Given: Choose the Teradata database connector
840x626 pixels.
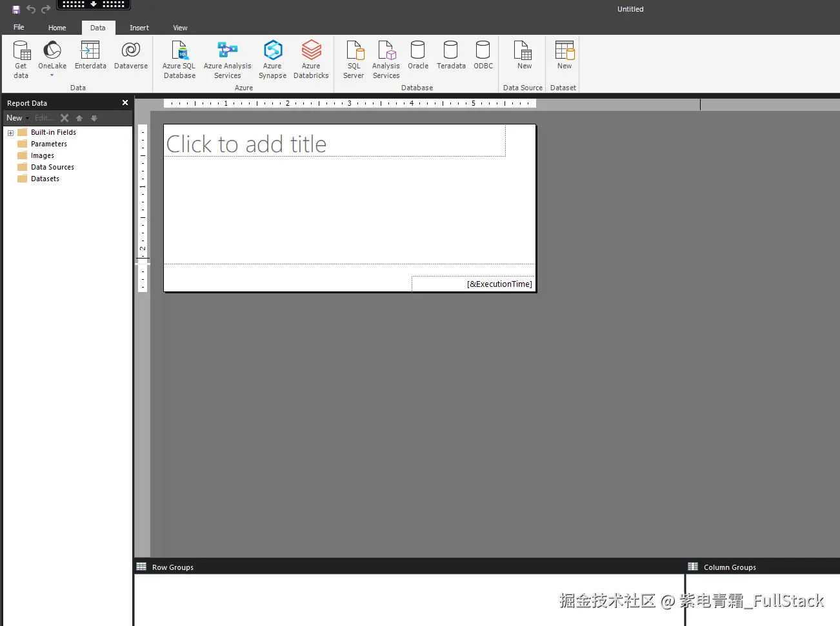Looking at the screenshot, I should (x=451, y=55).
